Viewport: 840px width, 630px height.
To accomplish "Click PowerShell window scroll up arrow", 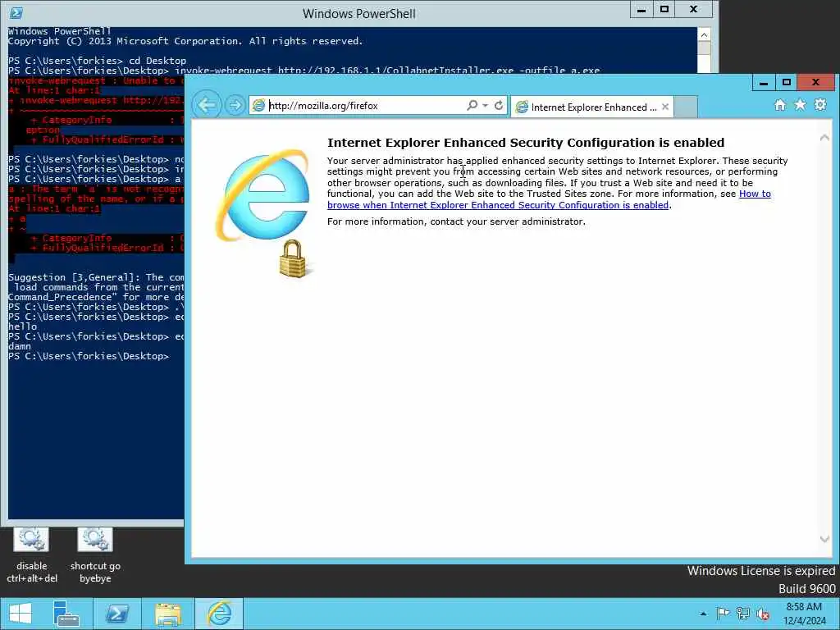I will (704, 34).
